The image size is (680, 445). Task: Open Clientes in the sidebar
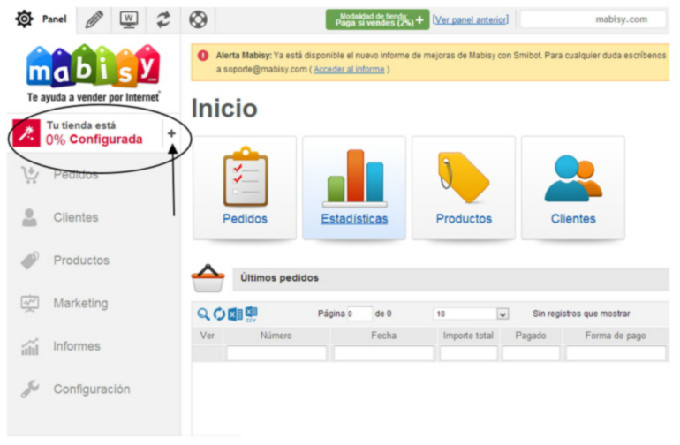76,217
